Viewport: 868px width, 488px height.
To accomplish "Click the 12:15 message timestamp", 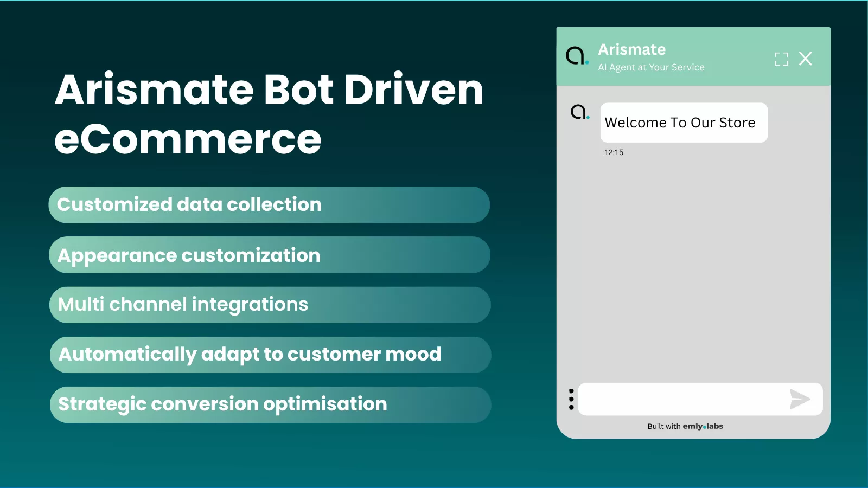I will tap(614, 152).
